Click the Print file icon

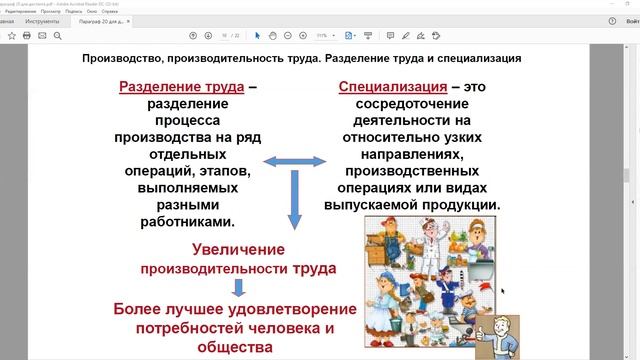point(27,36)
